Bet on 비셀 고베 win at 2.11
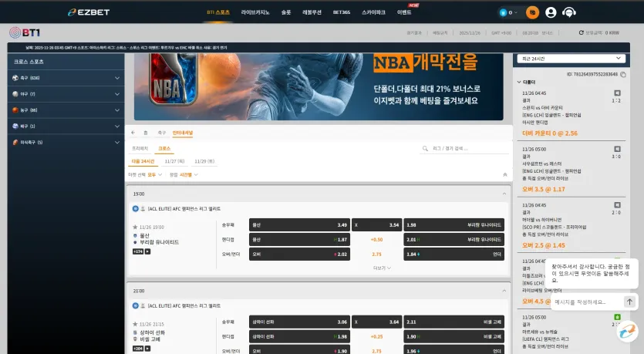The image size is (644, 354). point(453,322)
